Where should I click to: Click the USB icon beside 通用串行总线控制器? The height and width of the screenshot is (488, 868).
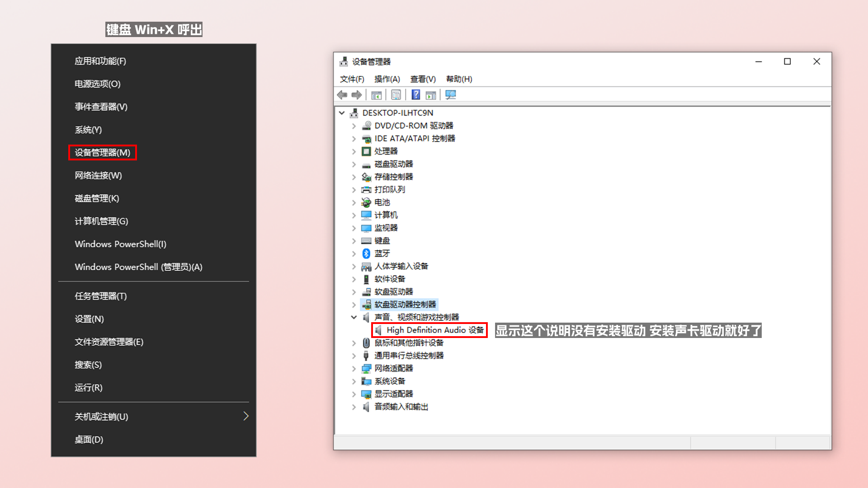tap(366, 356)
